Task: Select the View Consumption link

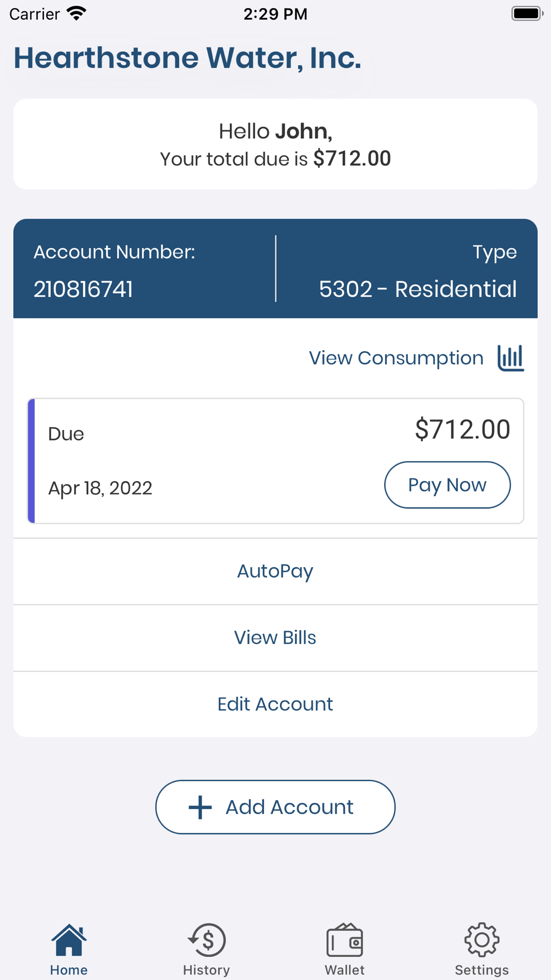Action: point(396,358)
